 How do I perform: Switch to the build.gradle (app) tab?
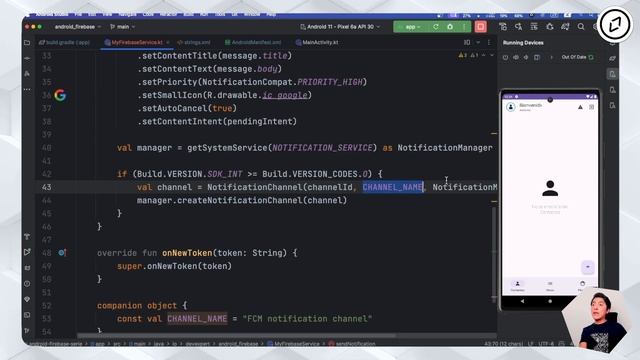click(64, 42)
